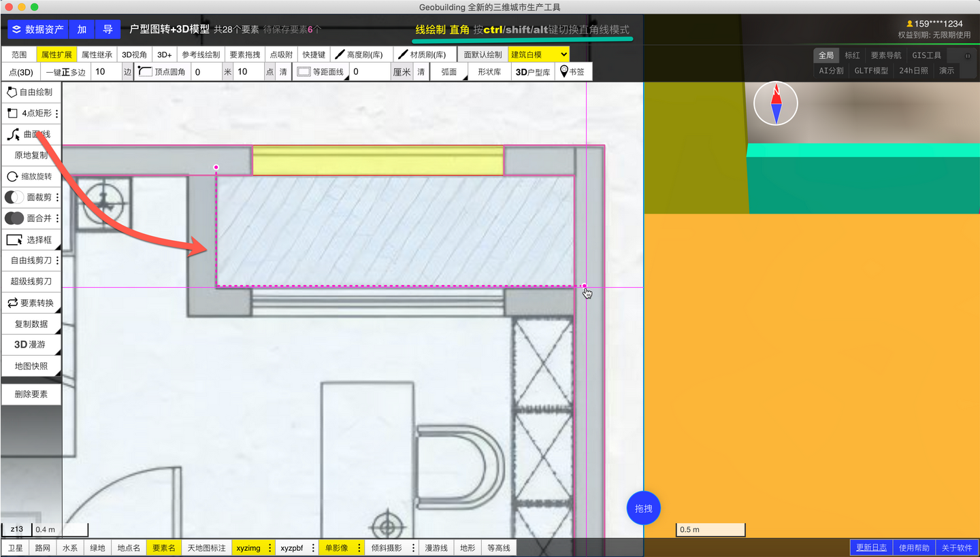Click the 3D户型库 button
The width and height of the screenshot is (980, 557).
click(x=533, y=71)
